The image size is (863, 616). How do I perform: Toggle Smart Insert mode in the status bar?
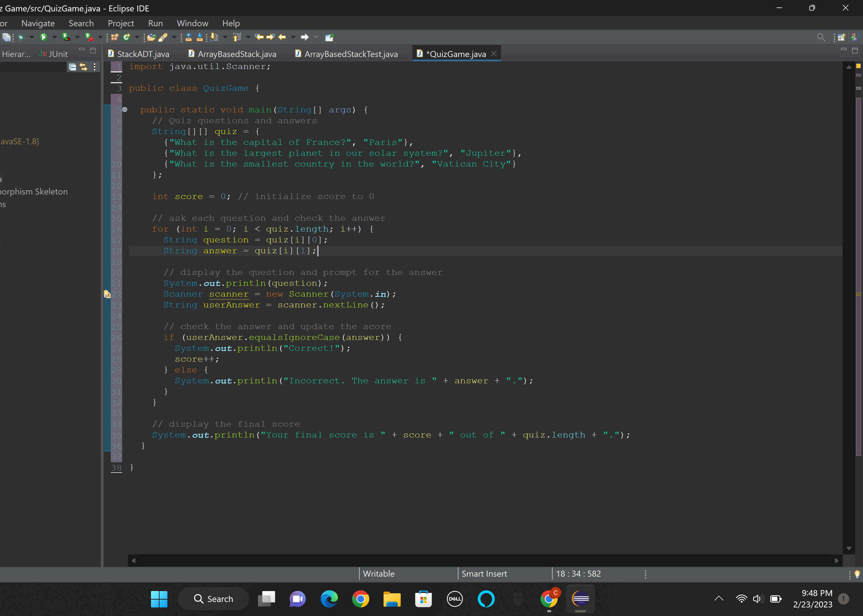pyautogui.click(x=484, y=574)
